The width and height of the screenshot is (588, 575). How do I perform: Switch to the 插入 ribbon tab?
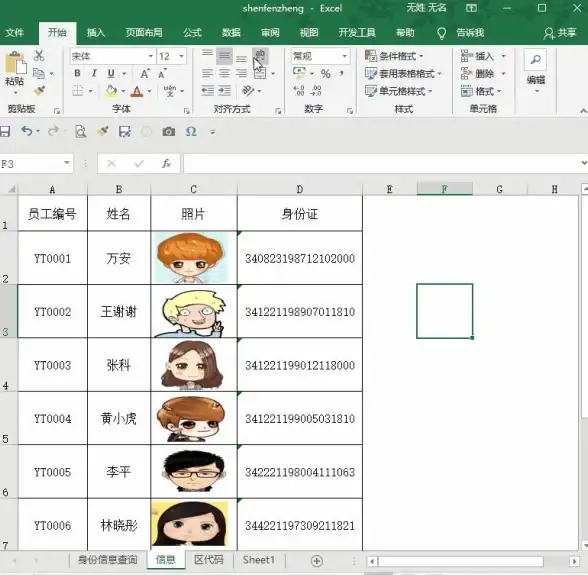tap(96, 33)
